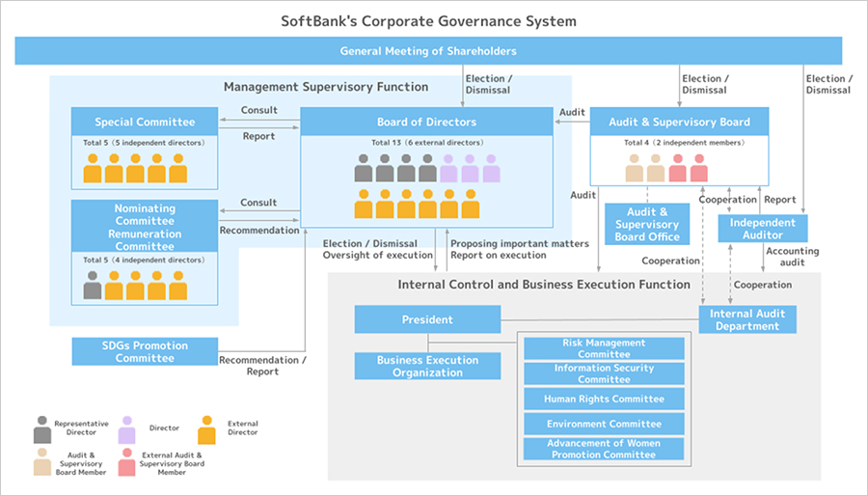Click the "Recommendation" label beside Nominating Committee
This screenshot has width=868, height=496.
pyautogui.click(x=259, y=231)
